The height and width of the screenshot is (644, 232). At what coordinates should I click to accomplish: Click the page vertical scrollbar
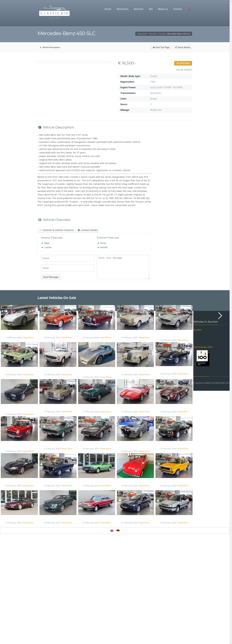point(231,322)
